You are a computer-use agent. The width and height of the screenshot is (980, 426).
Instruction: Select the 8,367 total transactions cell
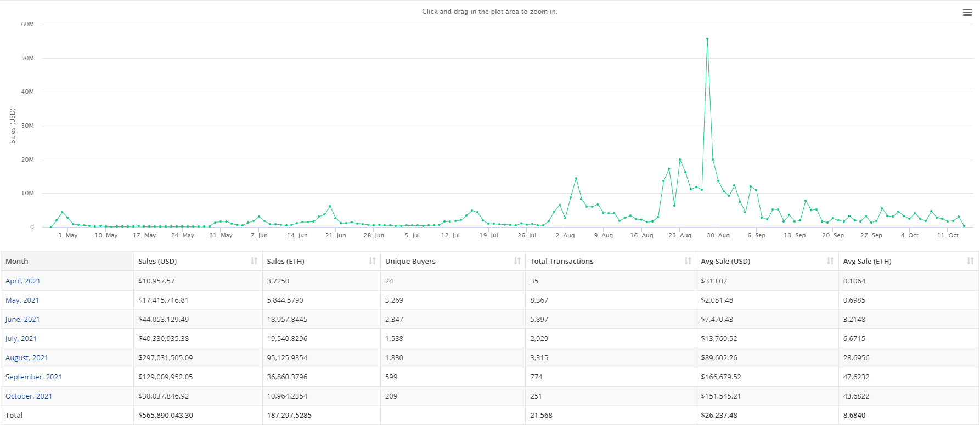611,300
